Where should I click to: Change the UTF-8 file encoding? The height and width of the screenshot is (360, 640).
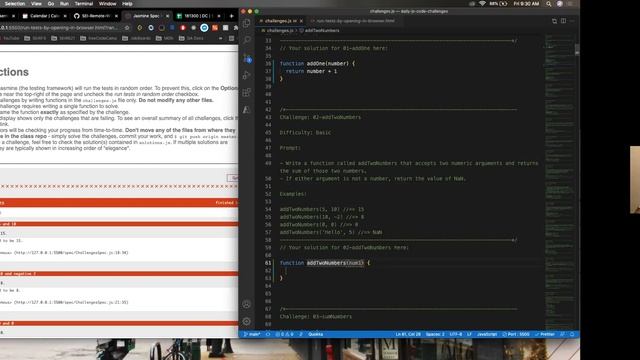[456, 334]
